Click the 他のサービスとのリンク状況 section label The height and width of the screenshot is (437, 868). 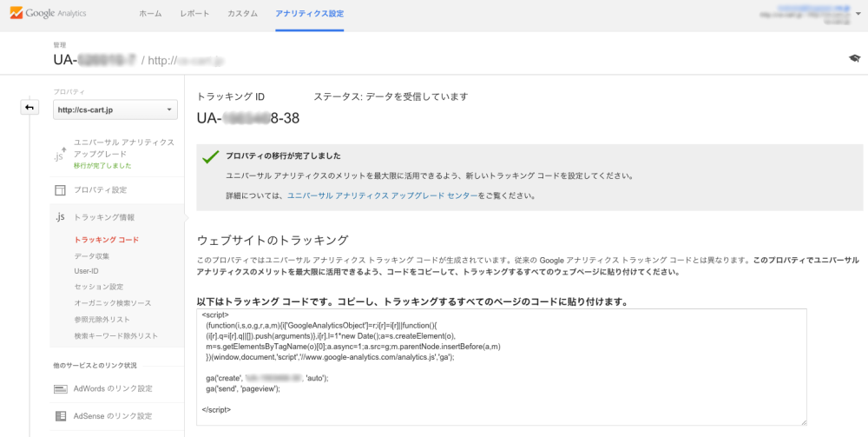(x=95, y=366)
